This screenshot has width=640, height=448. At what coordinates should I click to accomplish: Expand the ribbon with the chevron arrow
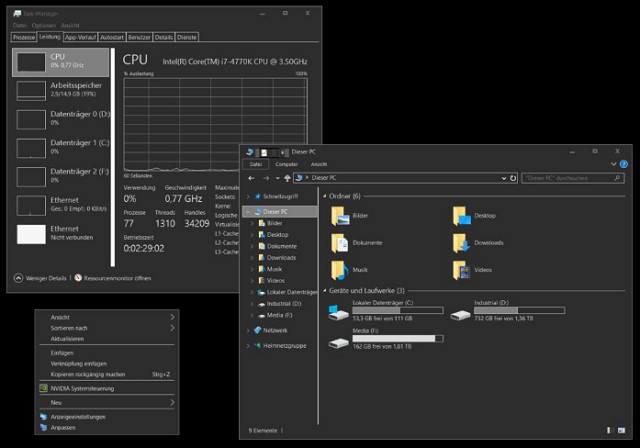pyautogui.click(x=613, y=164)
